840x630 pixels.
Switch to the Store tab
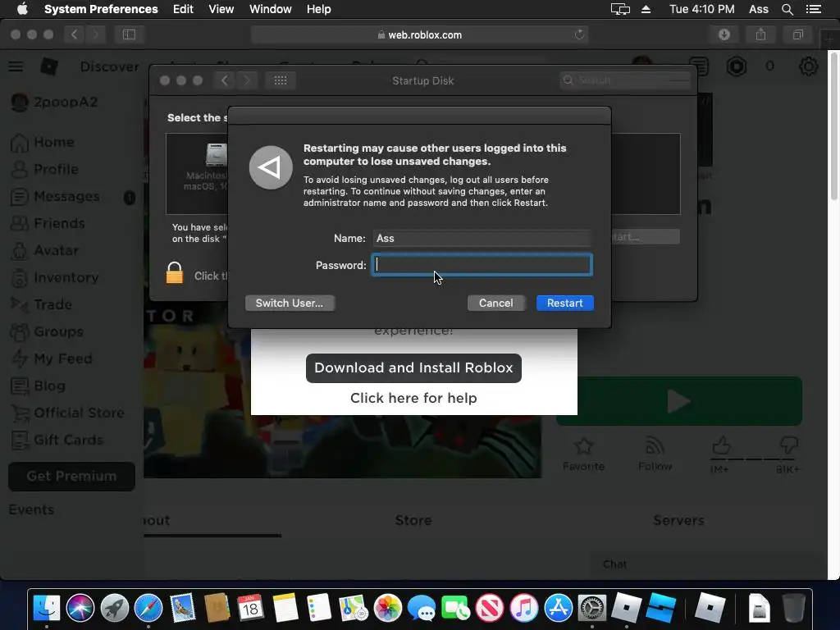(413, 520)
